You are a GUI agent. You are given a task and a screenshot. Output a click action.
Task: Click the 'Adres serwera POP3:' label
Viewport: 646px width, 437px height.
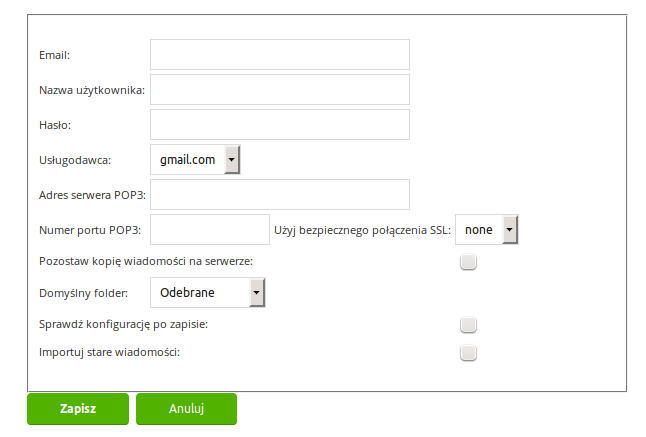coord(92,195)
